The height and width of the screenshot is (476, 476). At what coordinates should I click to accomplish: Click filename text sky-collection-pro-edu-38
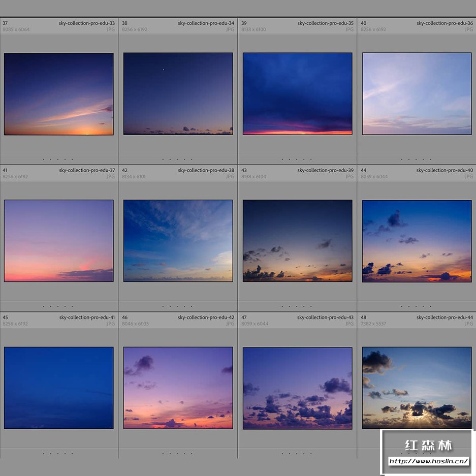(x=206, y=170)
